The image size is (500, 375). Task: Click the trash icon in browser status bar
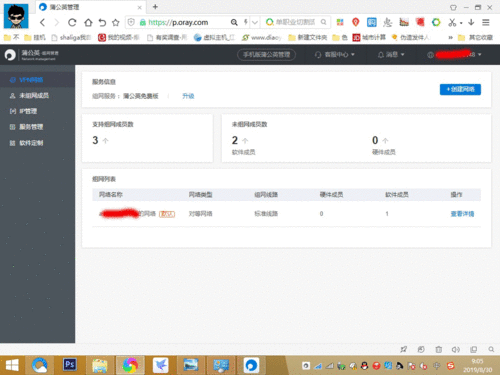click(439, 349)
